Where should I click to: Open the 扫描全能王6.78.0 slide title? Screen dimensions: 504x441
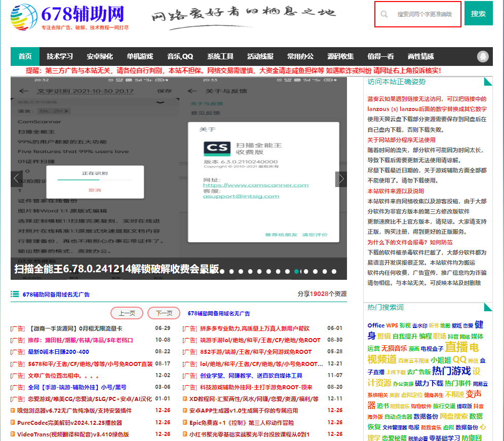117,269
